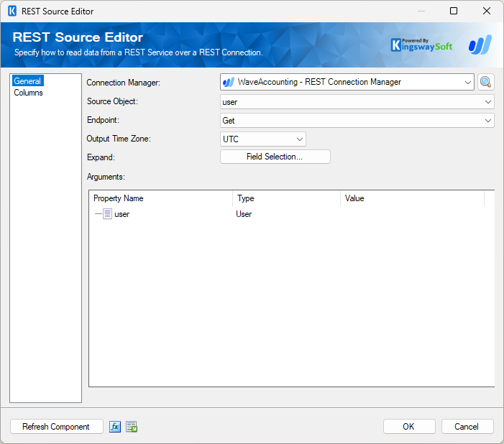This screenshot has width=504, height=444.
Task: Click the KingswaySoft logo in the banner
Action: click(x=421, y=45)
